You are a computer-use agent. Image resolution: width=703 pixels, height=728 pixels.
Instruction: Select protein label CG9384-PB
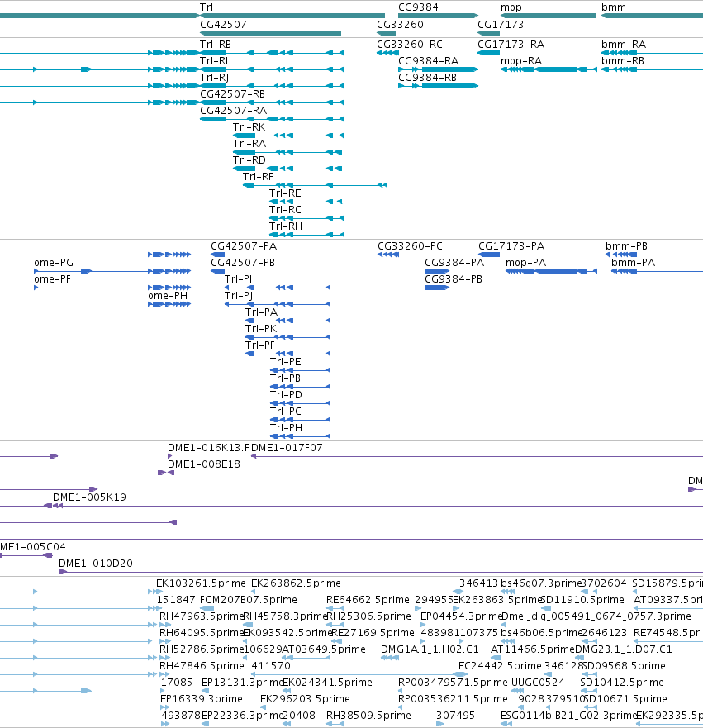click(x=454, y=279)
